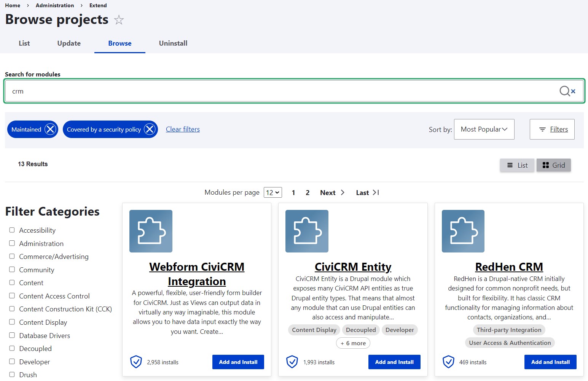Open the Uninstall tab

point(173,43)
